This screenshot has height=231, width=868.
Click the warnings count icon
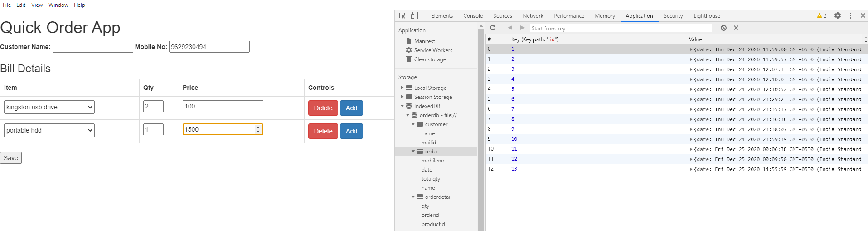click(x=821, y=15)
